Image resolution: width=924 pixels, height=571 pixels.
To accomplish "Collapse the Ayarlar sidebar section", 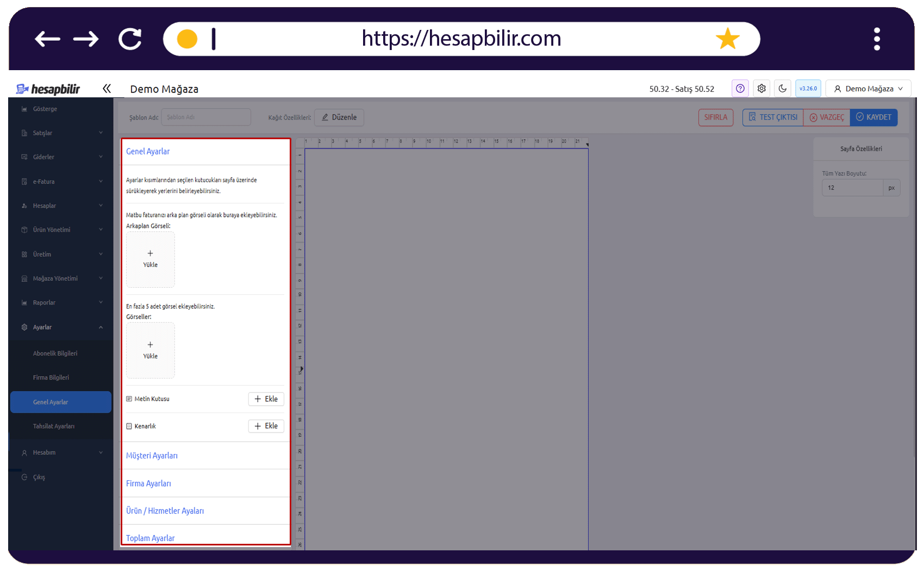I will [61, 327].
